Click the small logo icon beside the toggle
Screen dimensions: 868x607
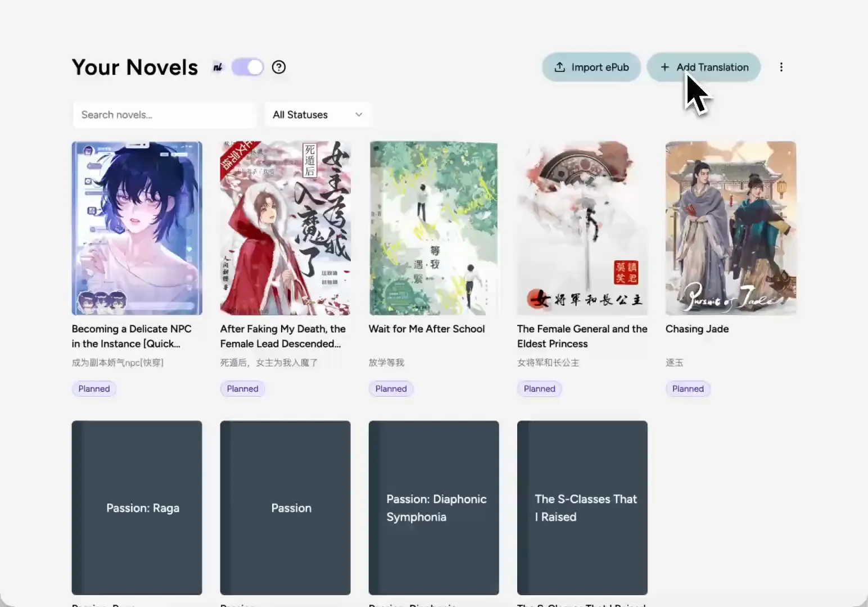(218, 67)
